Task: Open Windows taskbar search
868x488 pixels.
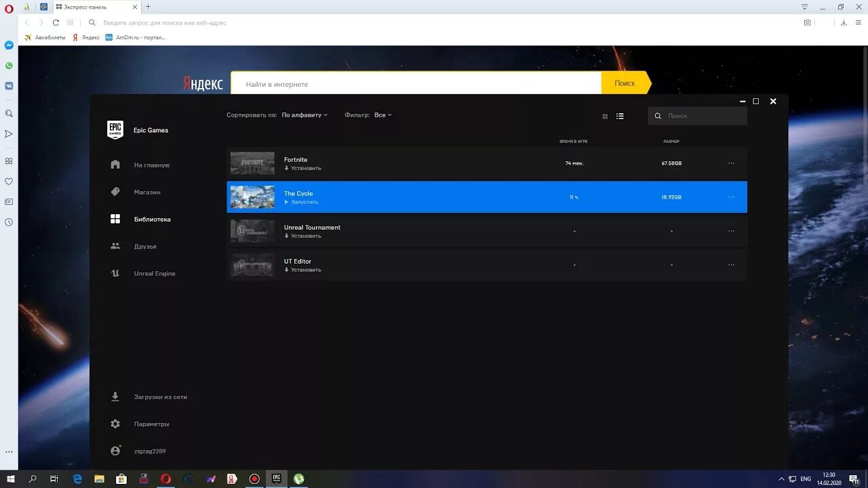Action: click(33, 479)
